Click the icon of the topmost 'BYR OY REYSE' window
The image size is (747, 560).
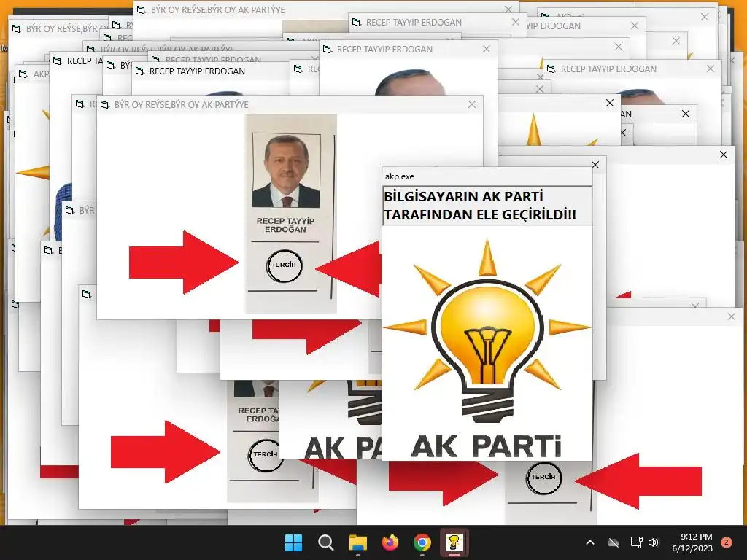[142, 9]
